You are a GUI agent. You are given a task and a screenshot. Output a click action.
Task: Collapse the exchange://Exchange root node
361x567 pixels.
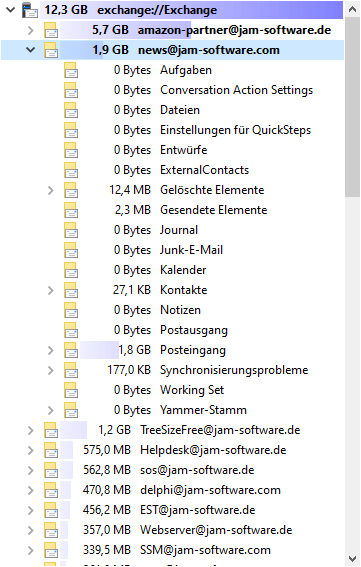coord(11,10)
